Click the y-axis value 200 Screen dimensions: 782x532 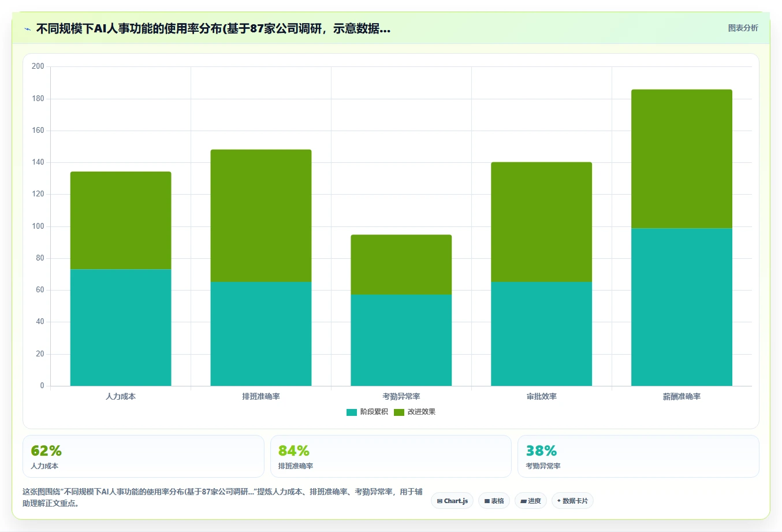pyautogui.click(x=38, y=66)
